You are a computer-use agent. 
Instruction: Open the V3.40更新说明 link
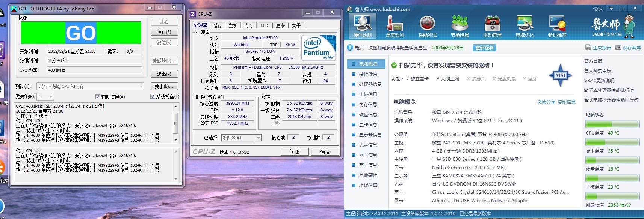599,80
